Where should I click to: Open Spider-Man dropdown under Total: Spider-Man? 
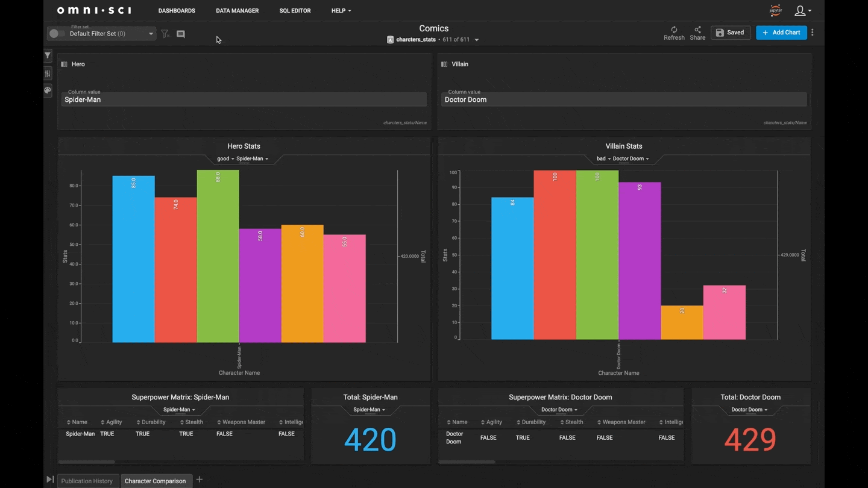pos(369,410)
